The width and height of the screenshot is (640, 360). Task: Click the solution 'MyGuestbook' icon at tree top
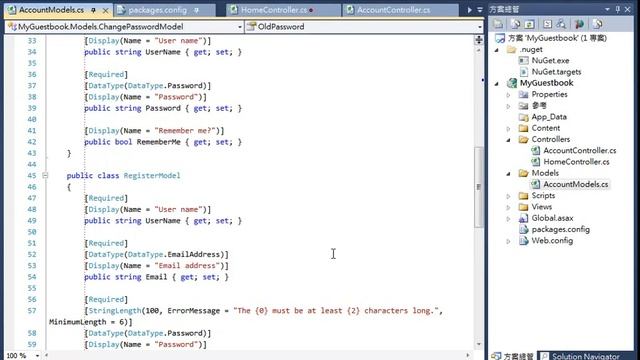point(500,38)
